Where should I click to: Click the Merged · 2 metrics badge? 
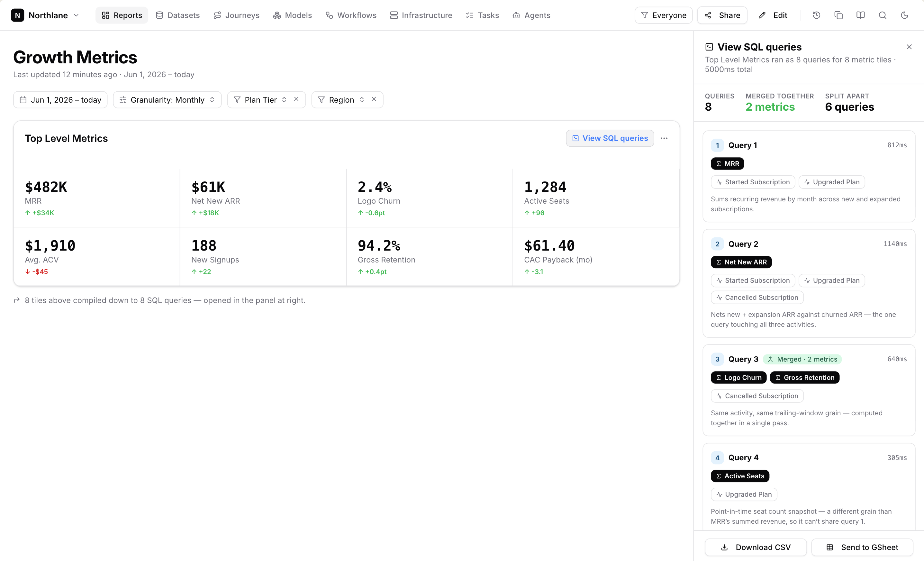802,360
